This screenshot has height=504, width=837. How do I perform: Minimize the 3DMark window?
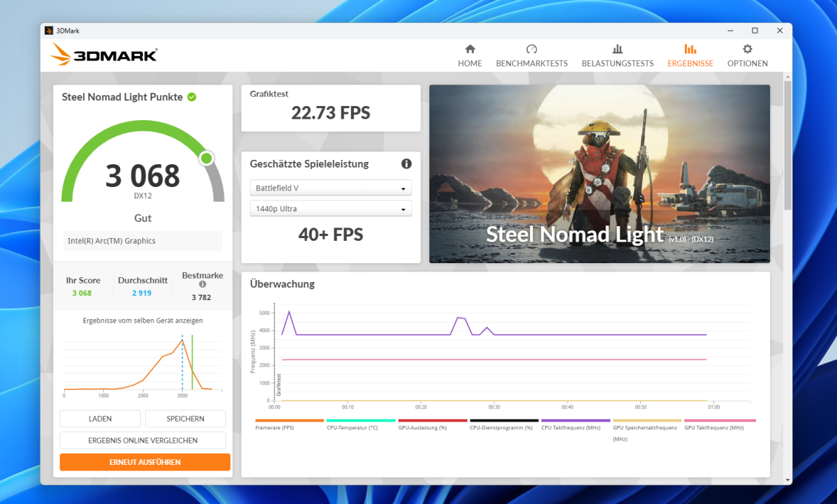730,31
